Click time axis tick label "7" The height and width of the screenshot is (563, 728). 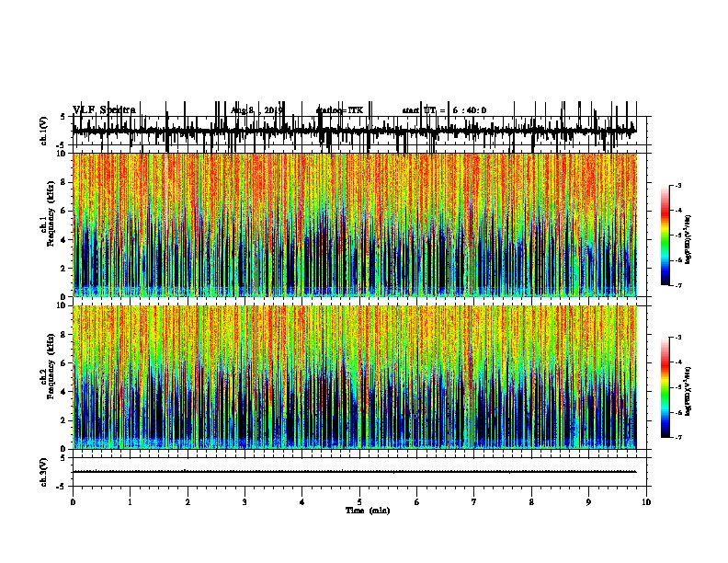[474, 502]
